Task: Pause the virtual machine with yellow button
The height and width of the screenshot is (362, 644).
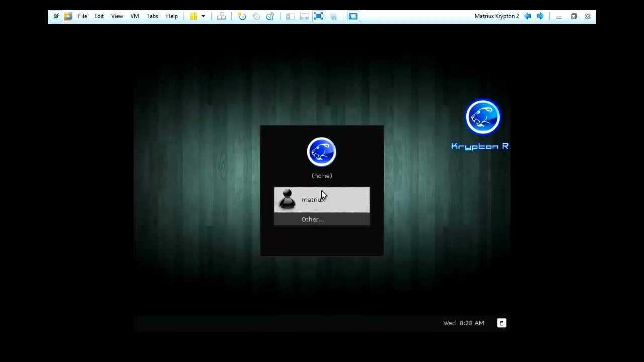Action: pos(194,16)
